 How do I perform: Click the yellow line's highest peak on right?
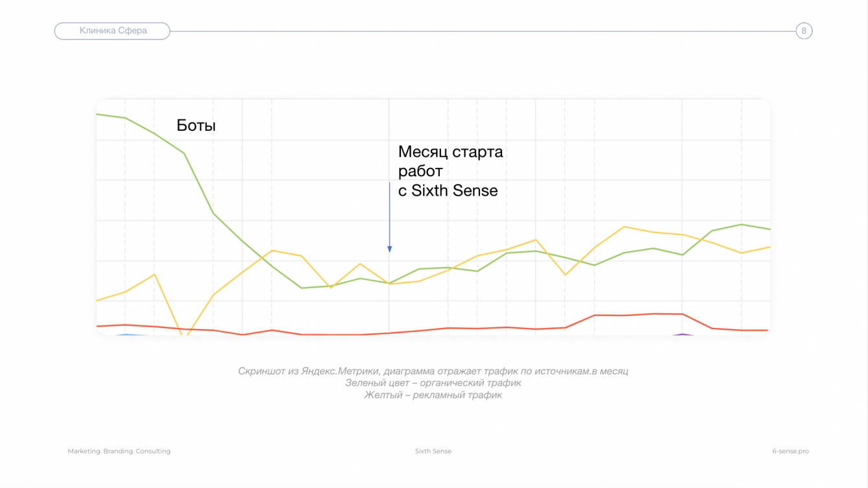coord(623,227)
